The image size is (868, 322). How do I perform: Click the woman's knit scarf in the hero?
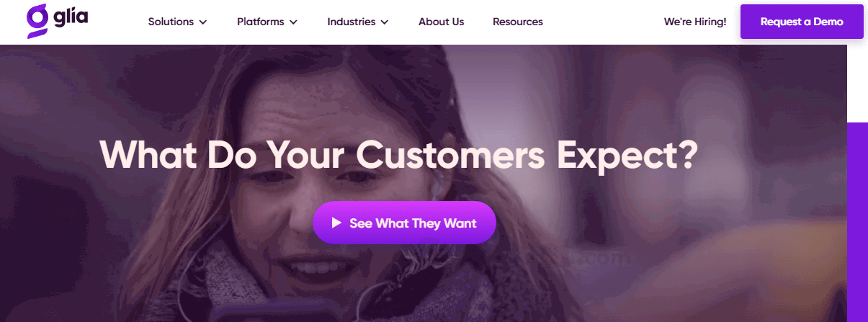(238, 288)
